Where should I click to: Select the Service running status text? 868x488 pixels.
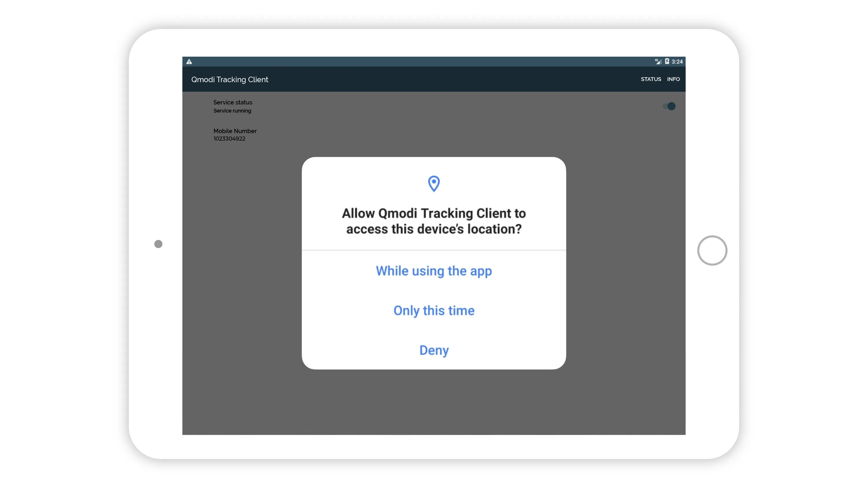point(232,111)
